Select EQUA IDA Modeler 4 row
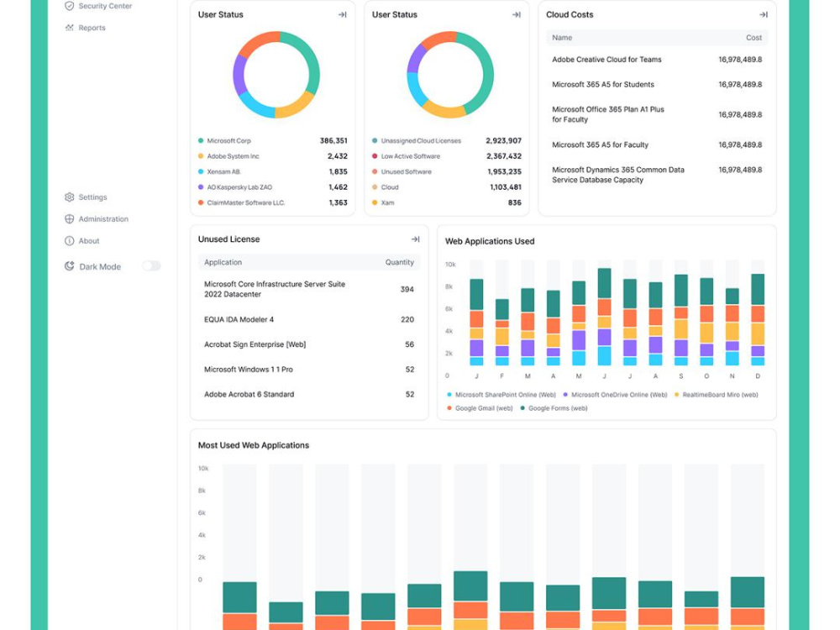 coord(309,319)
